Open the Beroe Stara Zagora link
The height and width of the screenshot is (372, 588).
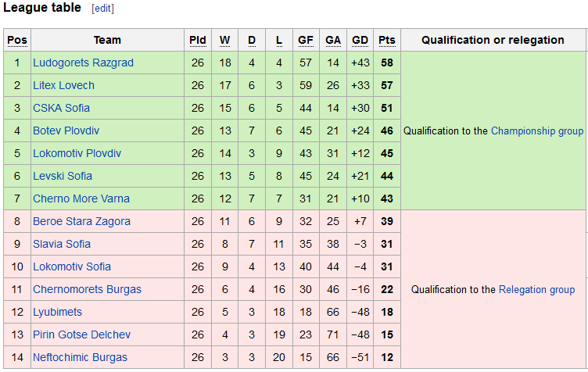(x=82, y=221)
